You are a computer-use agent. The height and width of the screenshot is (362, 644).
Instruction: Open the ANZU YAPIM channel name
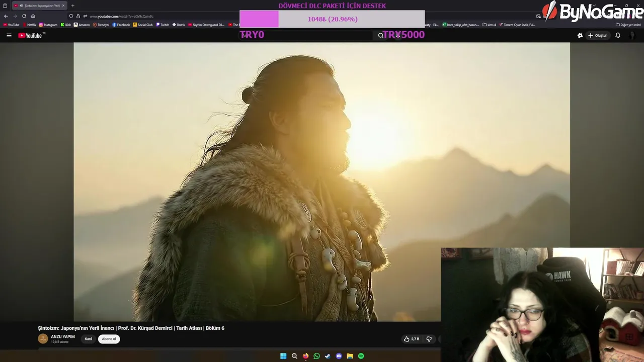click(63, 337)
